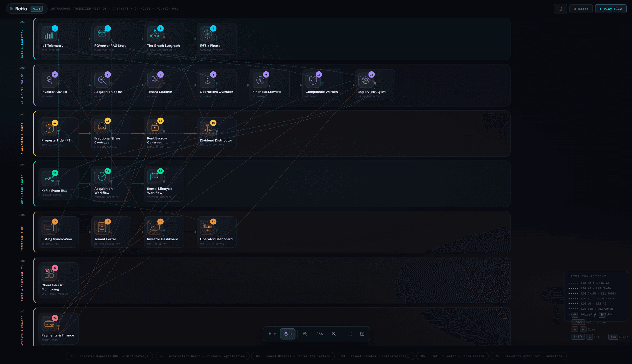The width and height of the screenshot is (632, 364).
Task: Toggle the Hand pan tool marked H
Action: pyautogui.click(x=288, y=334)
